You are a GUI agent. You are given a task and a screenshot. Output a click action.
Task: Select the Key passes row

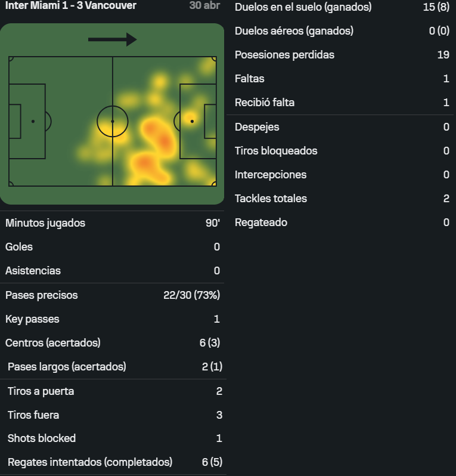(112, 319)
